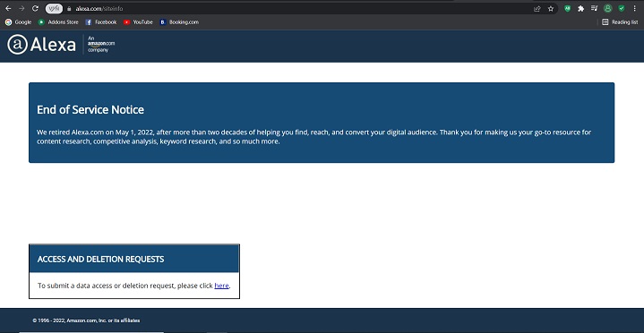Open the YouTube bookmark

click(138, 22)
